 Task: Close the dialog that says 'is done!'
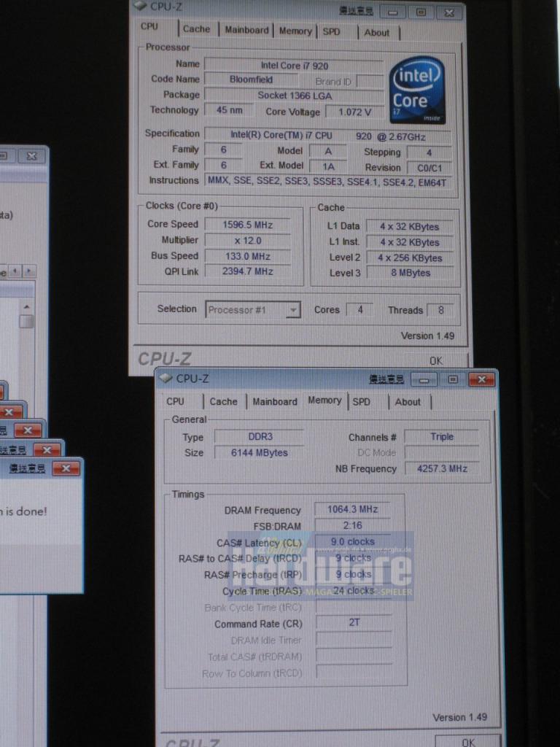pos(66,469)
